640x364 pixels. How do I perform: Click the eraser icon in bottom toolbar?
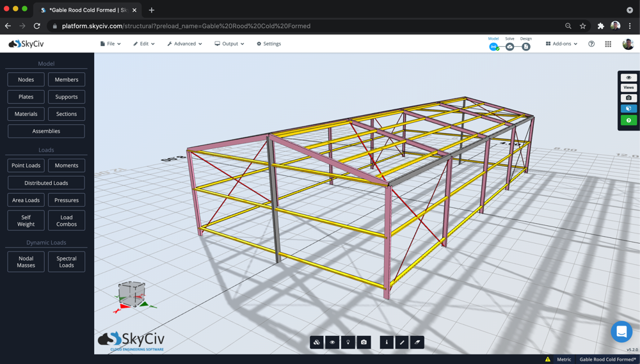[x=417, y=342]
